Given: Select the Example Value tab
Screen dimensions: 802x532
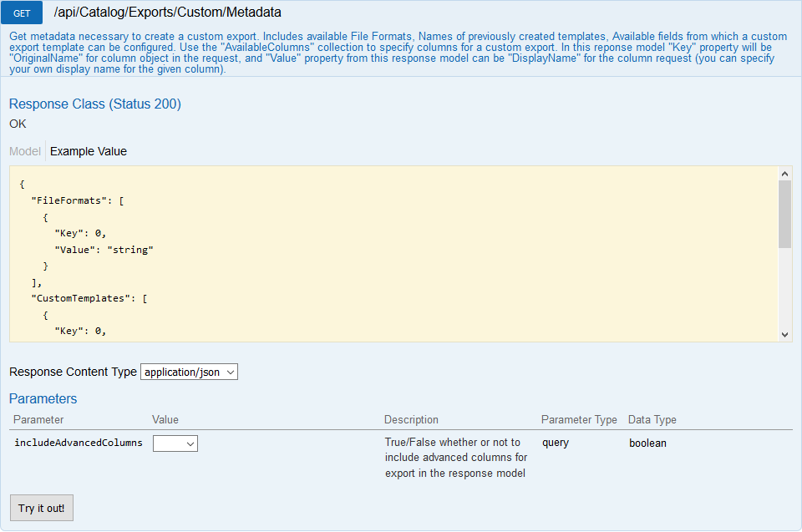Looking at the screenshot, I should (x=88, y=151).
